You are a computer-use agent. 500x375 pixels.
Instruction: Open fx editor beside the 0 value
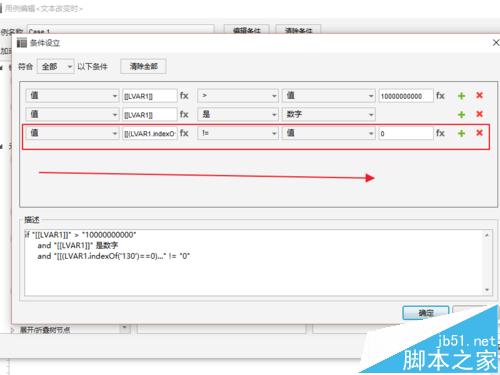pyautogui.click(x=440, y=133)
